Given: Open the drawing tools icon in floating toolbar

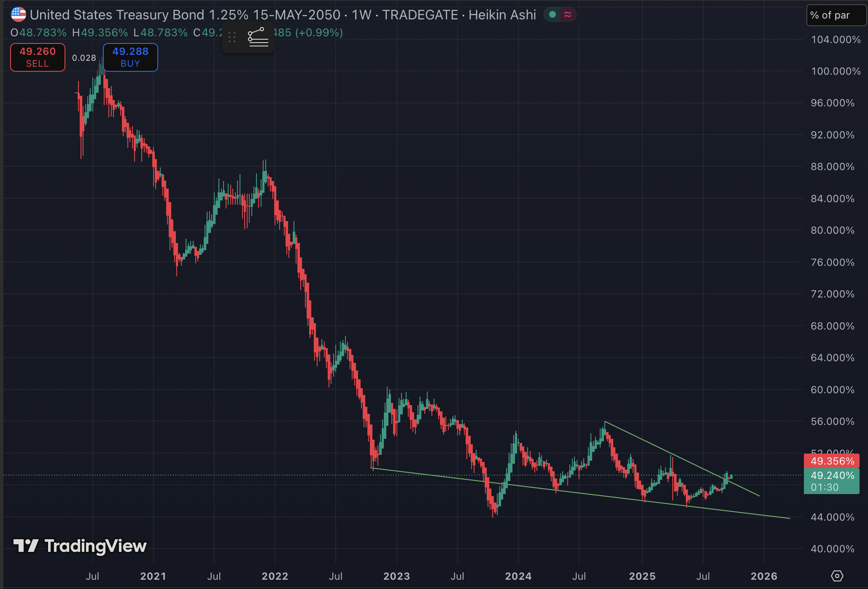Looking at the screenshot, I should [x=258, y=37].
